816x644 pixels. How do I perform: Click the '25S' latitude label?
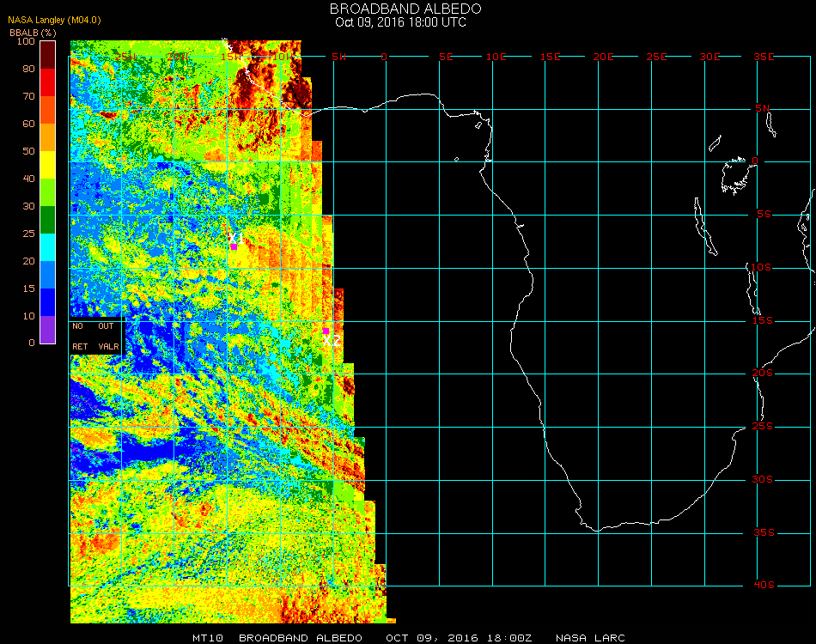point(763,427)
